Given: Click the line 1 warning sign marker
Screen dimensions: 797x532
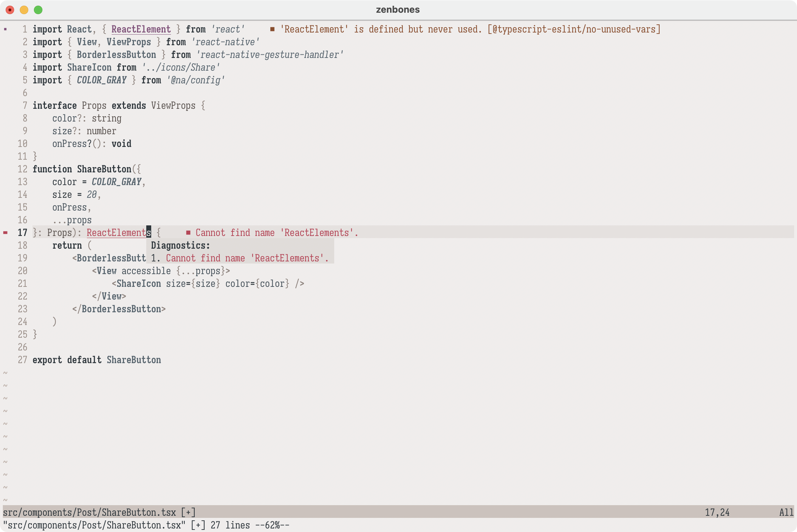Looking at the screenshot, I should click(5, 29).
